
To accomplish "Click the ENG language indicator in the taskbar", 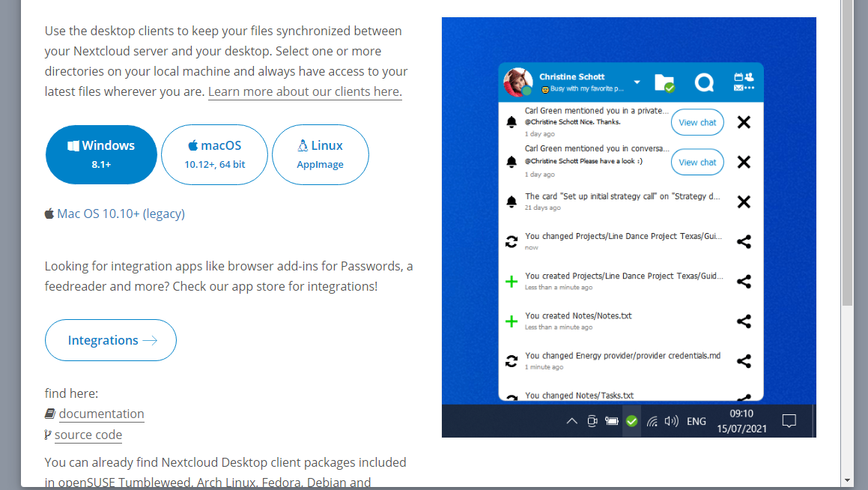I will (x=696, y=421).
